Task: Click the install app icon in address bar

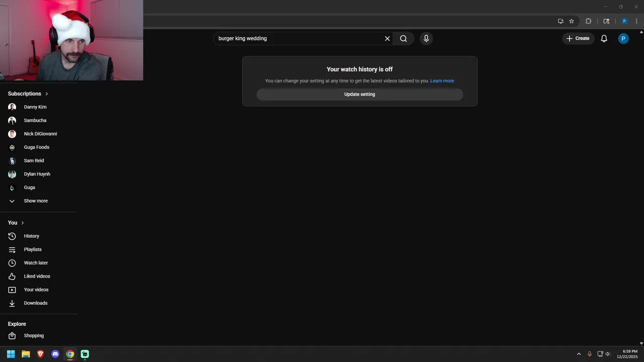Action: click(x=560, y=21)
